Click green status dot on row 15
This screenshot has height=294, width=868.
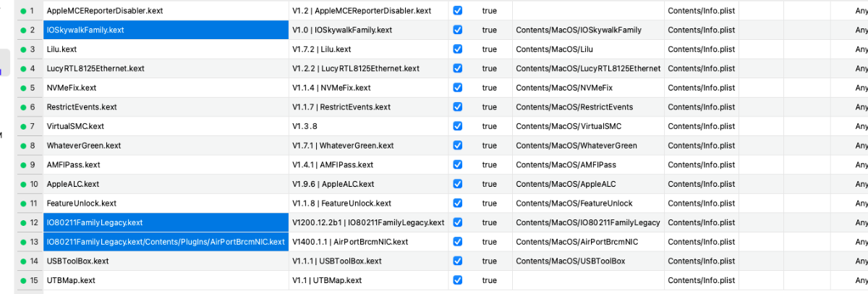pos(24,280)
